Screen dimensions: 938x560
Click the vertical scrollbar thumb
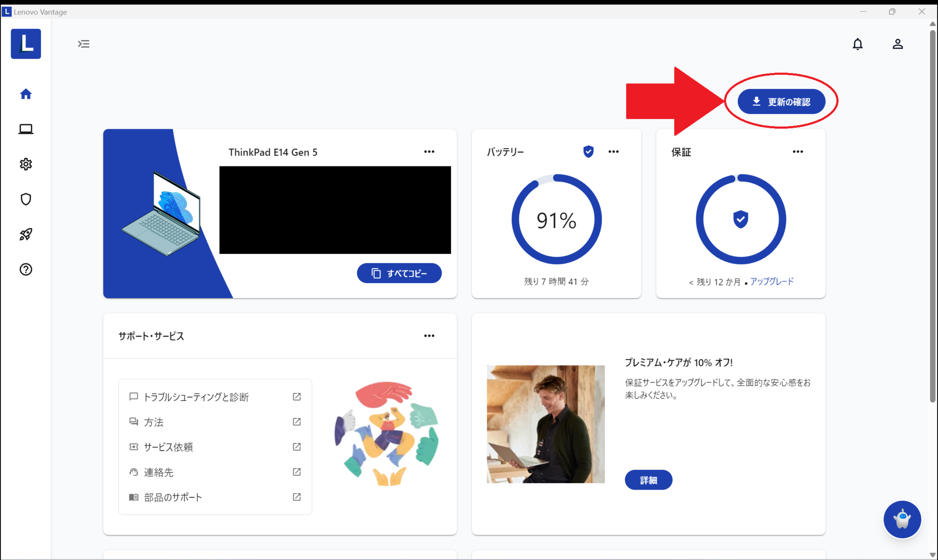pyautogui.click(x=933, y=216)
